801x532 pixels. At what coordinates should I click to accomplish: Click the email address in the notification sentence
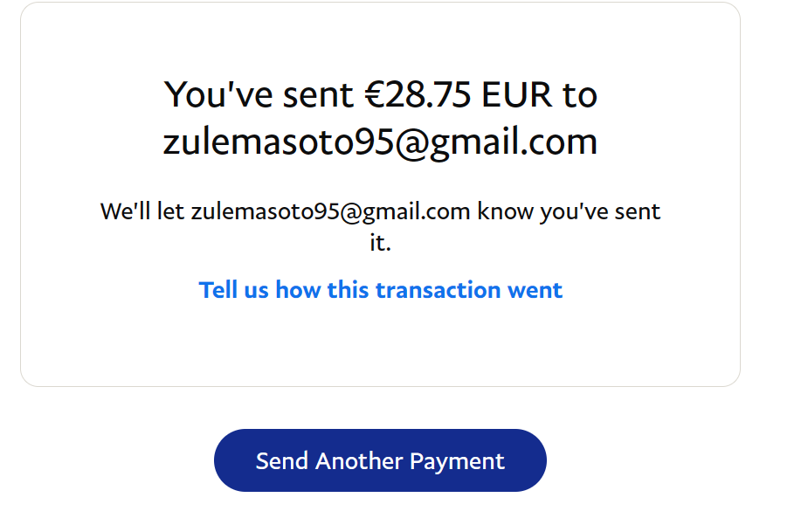(x=330, y=212)
